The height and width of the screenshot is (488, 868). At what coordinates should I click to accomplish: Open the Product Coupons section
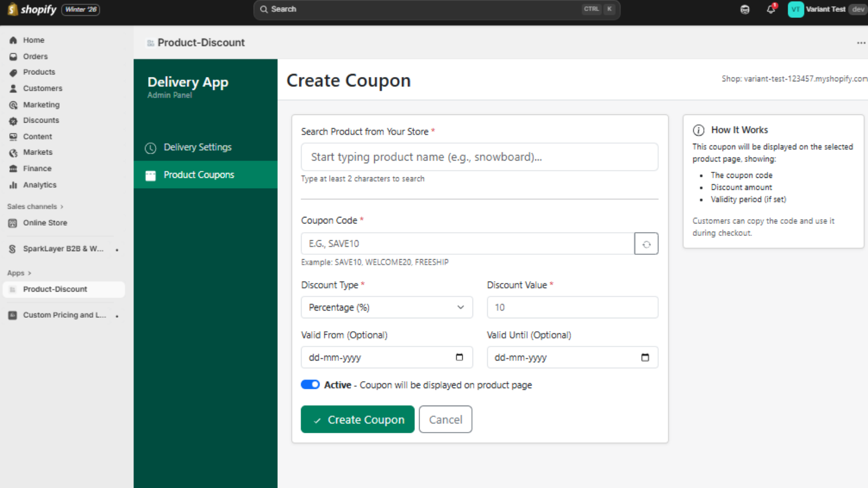click(199, 175)
